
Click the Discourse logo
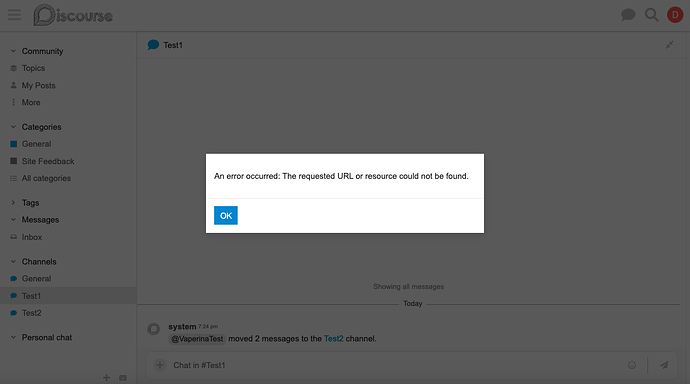click(x=73, y=15)
